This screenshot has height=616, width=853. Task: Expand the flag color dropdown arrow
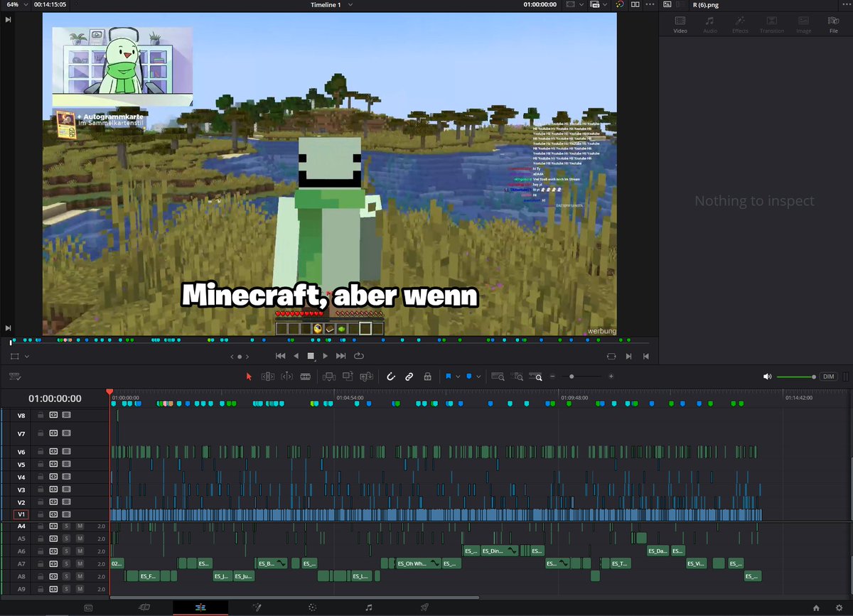click(x=458, y=377)
